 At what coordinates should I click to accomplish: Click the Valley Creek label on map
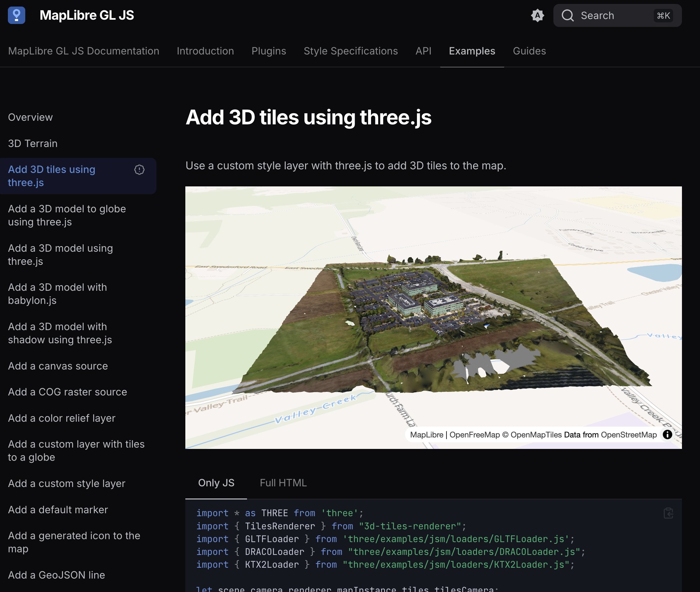click(x=316, y=409)
